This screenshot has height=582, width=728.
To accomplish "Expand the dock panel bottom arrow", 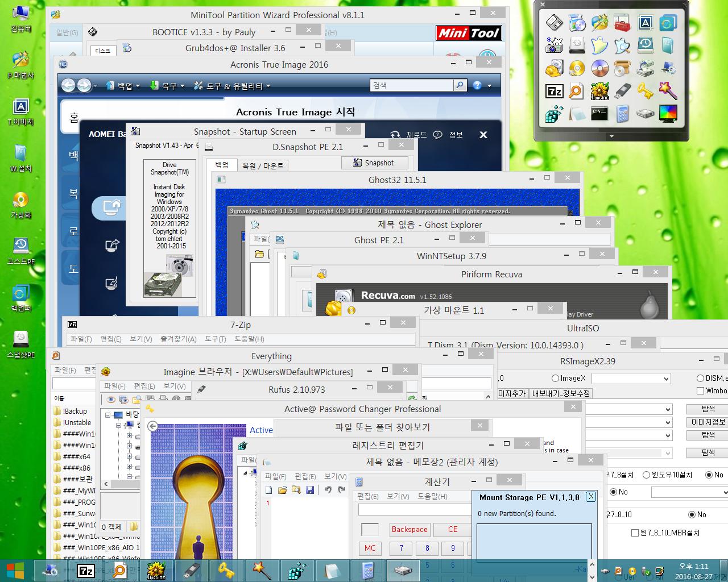I will tap(611, 136).
